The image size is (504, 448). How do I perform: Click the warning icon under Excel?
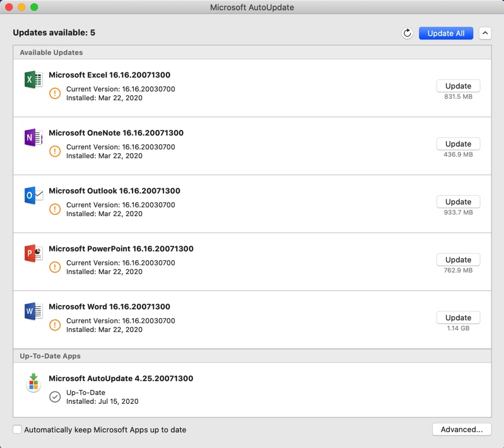click(55, 93)
